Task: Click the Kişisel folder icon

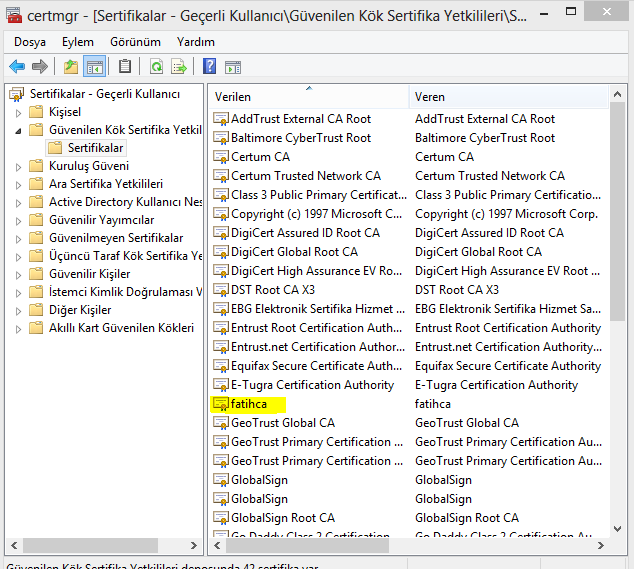Action: [x=36, y=112]
